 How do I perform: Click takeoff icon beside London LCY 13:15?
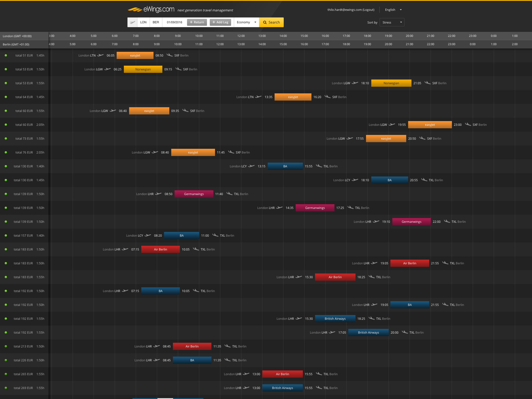click(x=251, y=166)
